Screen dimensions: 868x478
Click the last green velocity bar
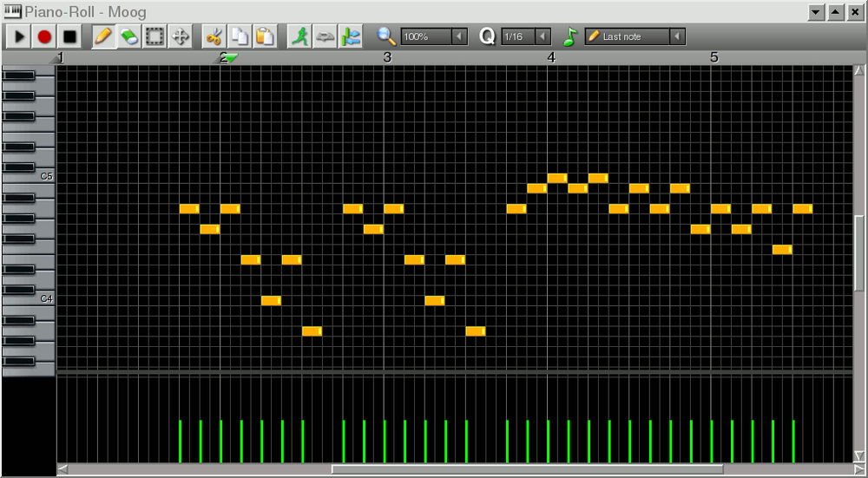coord(794,441)
